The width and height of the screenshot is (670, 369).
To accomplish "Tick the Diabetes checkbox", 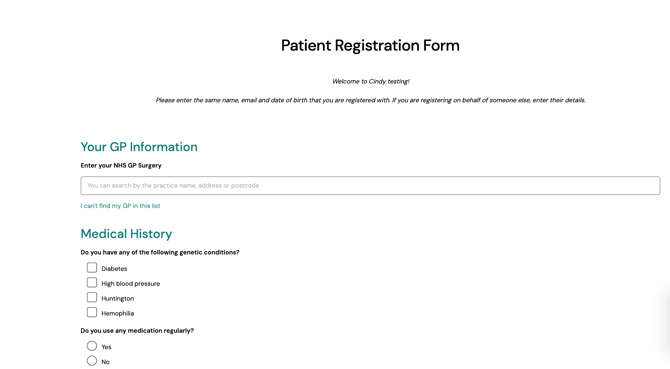I will tap(92, 268).
